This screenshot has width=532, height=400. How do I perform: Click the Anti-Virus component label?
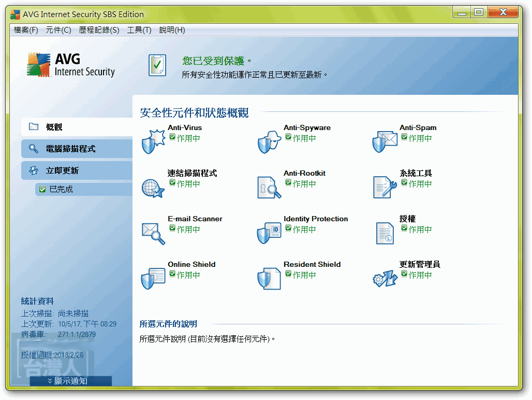click(185, 127)
